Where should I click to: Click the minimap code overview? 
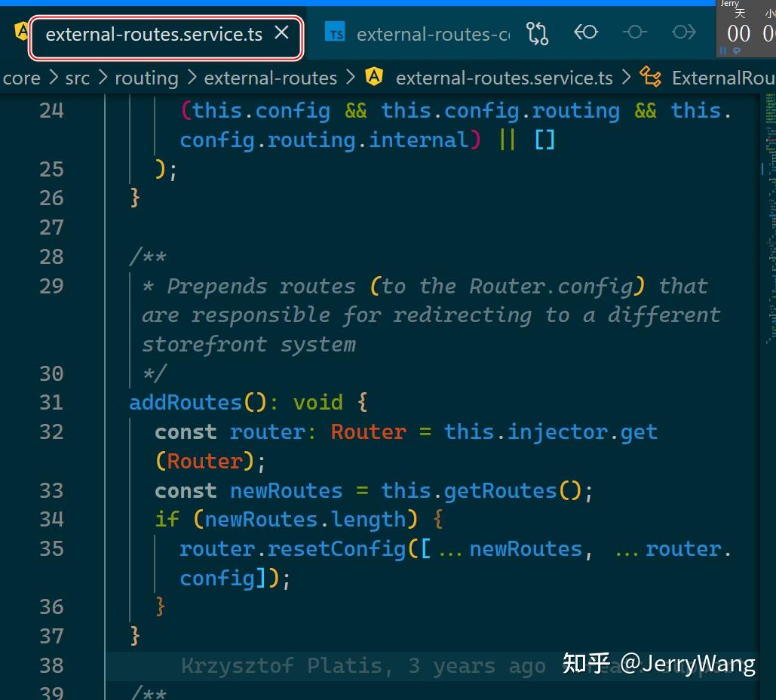tap(768, 218)
